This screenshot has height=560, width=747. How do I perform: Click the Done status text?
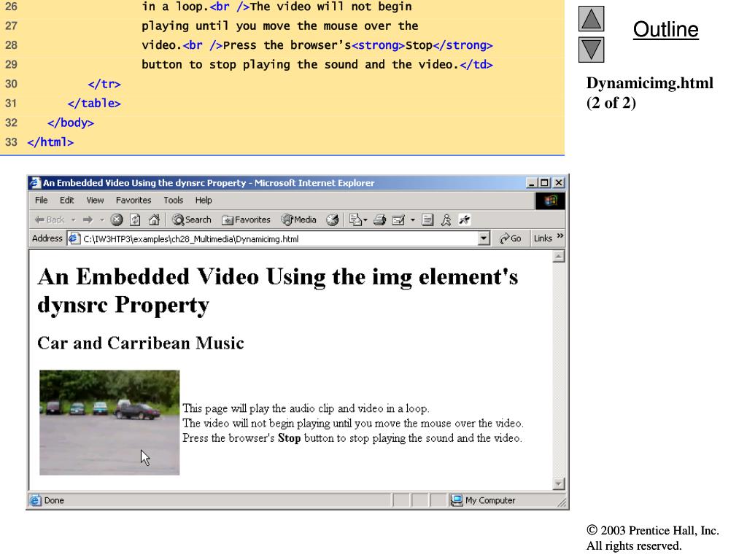(x=54, y=500)
